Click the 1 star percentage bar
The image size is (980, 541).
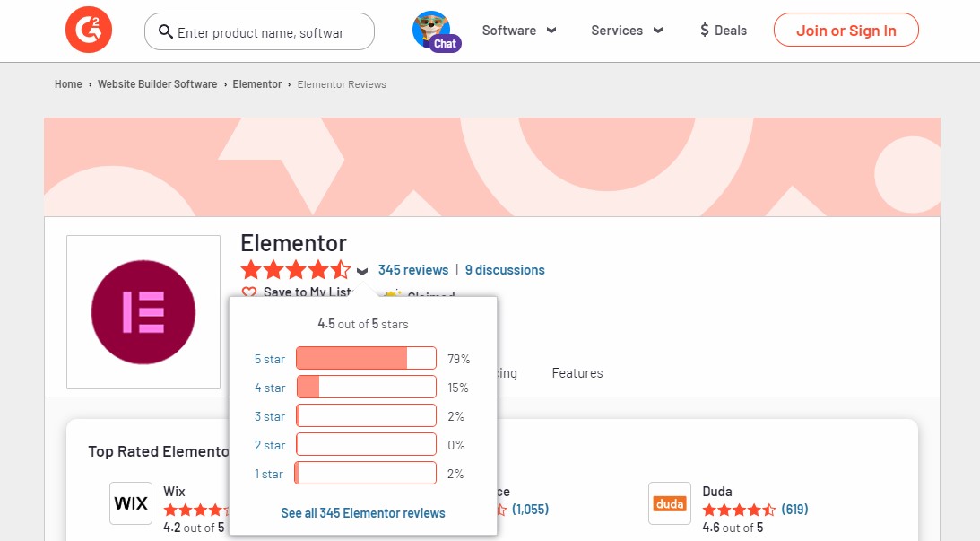point(366,474)
